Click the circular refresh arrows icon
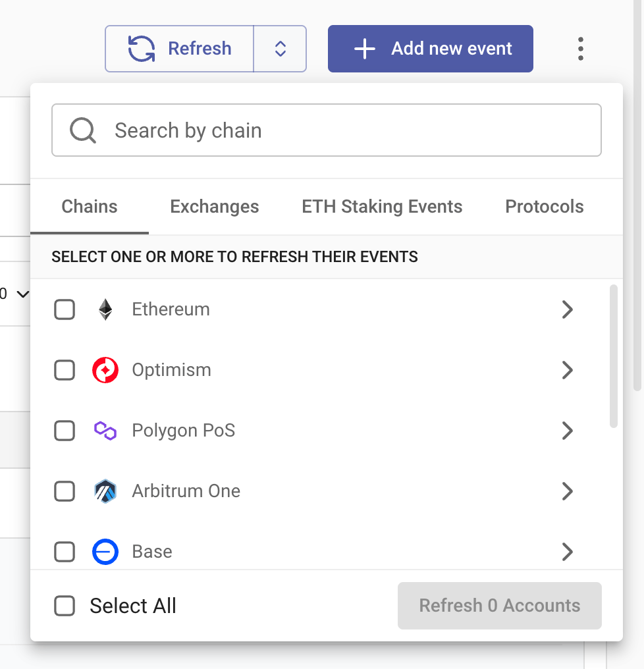The width and height of the screenshot is (644, 669). pyautogui.click(x=142, y=49)
